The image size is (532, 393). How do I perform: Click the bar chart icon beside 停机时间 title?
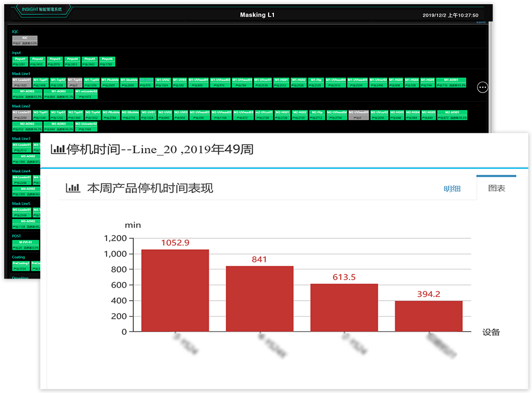click(57, 150)
